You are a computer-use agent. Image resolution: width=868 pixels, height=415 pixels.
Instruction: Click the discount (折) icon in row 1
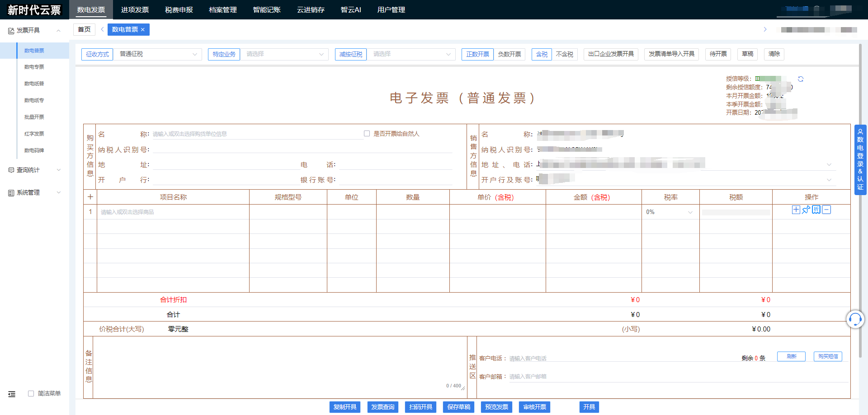816,210
